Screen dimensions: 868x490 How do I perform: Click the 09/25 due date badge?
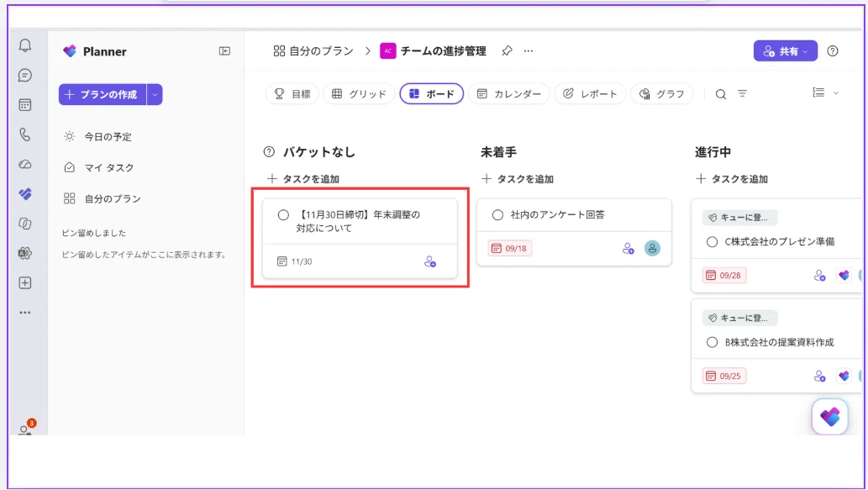coord(724,376)
